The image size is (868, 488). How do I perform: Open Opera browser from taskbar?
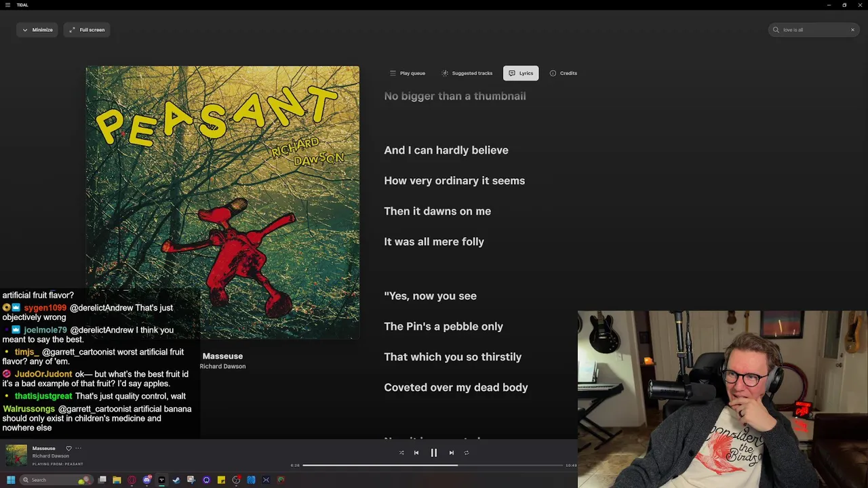point(132,480)
